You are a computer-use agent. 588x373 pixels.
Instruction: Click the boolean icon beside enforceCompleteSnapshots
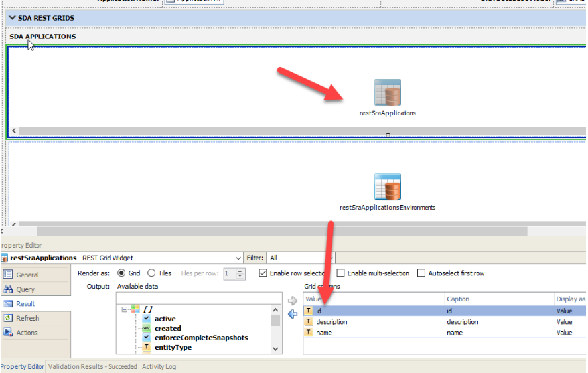(x=146, y=337)
